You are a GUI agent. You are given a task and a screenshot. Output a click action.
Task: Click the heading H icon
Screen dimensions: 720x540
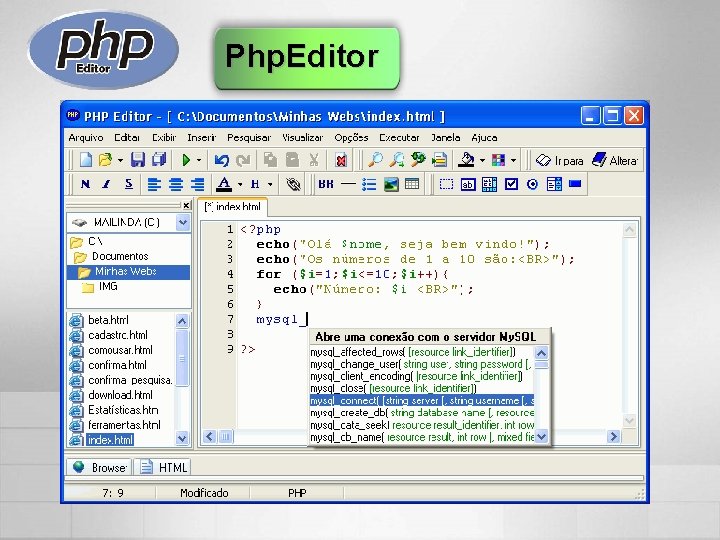click(255, 184)
